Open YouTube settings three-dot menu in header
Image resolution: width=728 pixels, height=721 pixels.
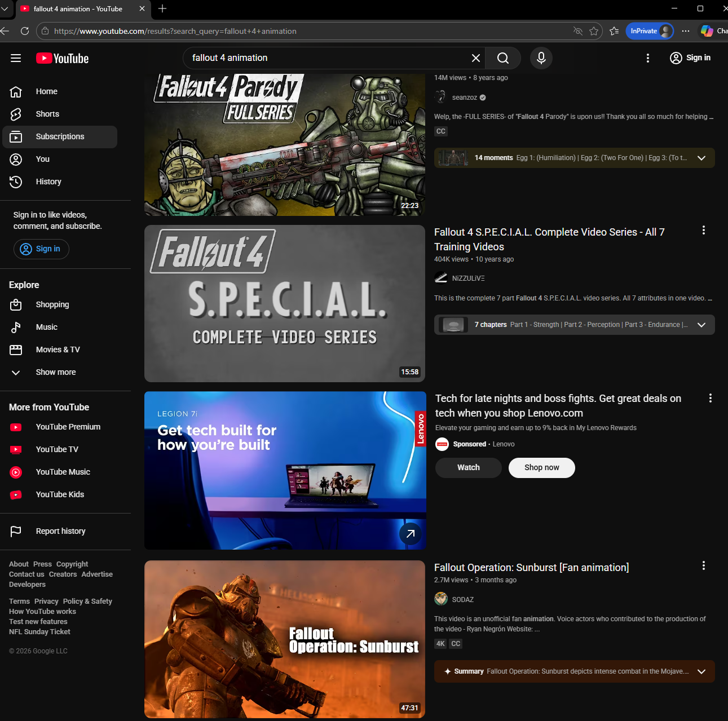(648, 58)
